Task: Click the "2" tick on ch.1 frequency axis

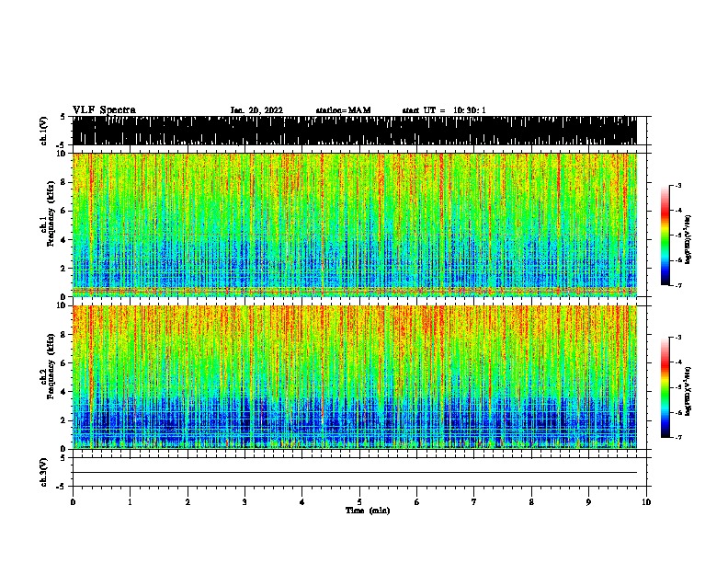Action: 64,269
